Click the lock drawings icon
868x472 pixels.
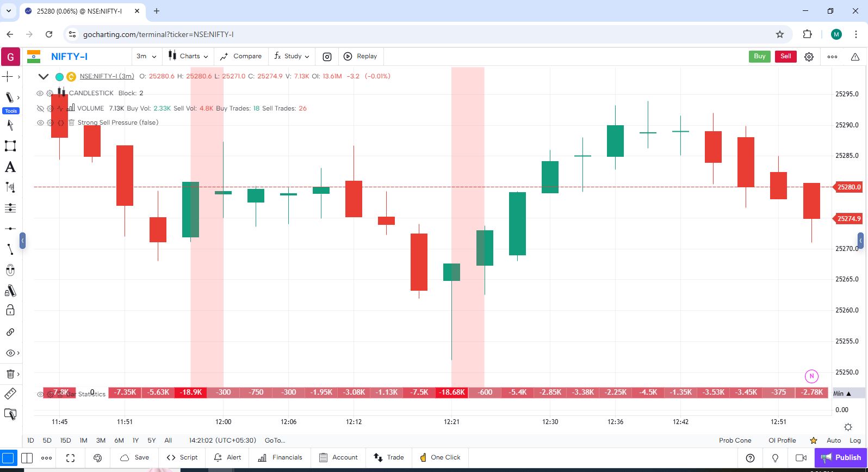point(10,310)
